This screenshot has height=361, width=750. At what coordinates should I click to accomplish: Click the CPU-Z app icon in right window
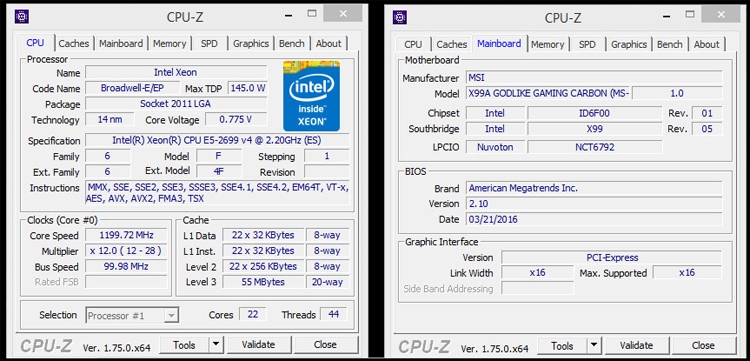(x=400, y=17)
